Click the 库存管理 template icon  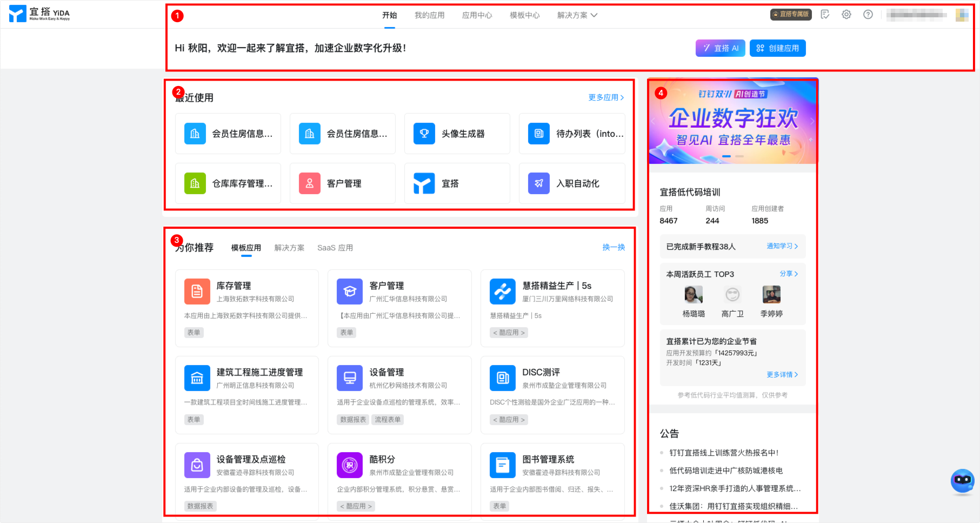click(197, 292)
